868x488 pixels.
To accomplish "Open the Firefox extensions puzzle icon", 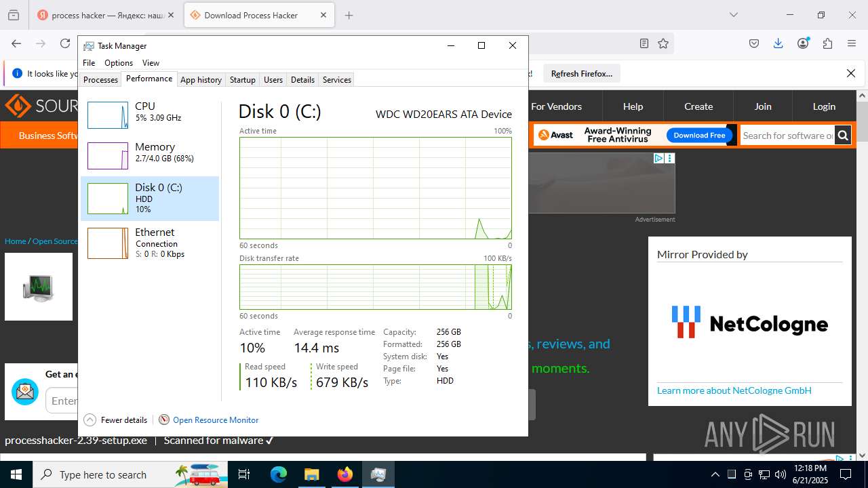I will click(x=827, y=43).
